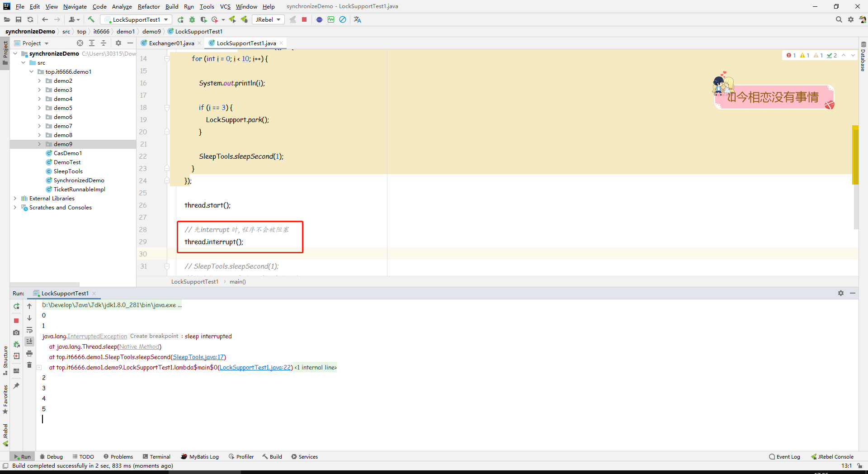Run LockSupportTest1 with the green rerun icon in main toolbar
The image size is (868, 474).
point(180,19)
